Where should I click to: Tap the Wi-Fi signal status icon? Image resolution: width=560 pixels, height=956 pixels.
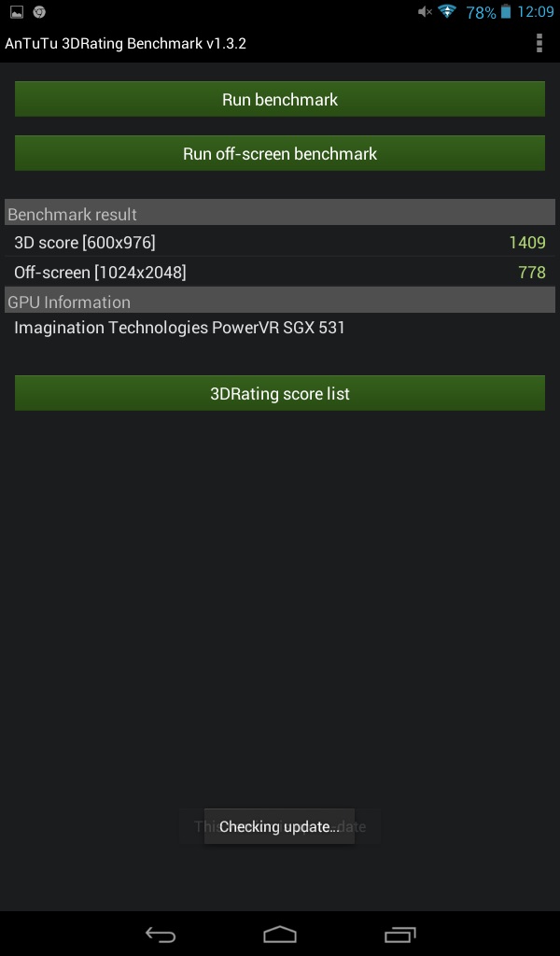(447, 11)
